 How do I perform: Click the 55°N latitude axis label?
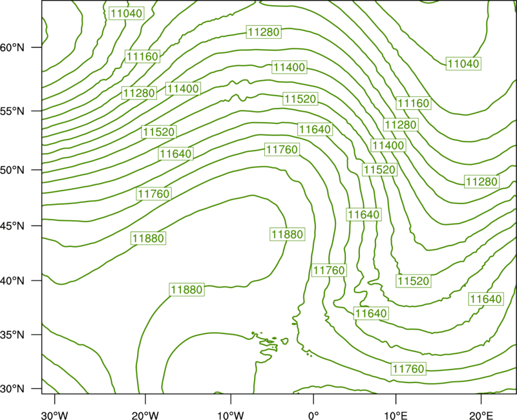pyautogui.click(x=12, y=111)
